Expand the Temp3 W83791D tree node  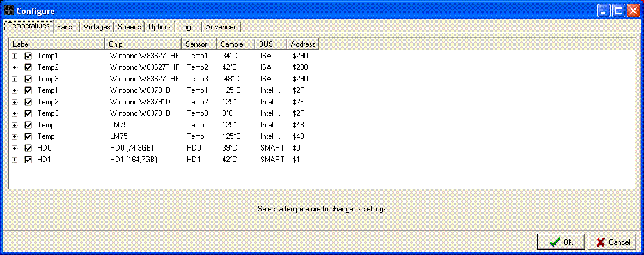coord(14,113)
